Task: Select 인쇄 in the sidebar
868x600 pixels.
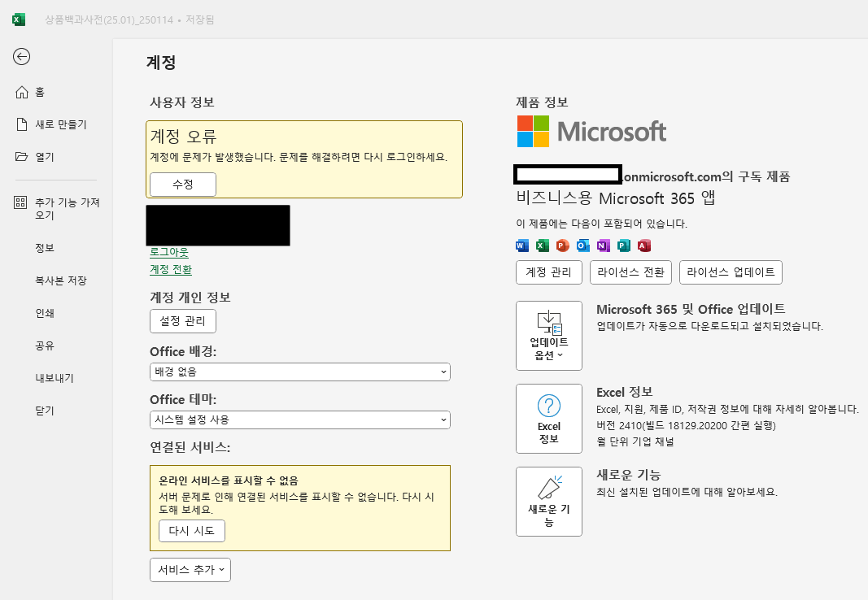Action: tap(45, 313)
